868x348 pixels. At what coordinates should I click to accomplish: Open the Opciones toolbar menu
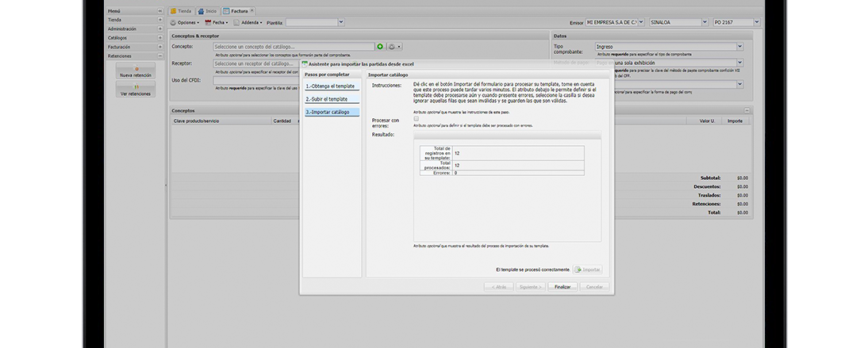tap(186, 23)
